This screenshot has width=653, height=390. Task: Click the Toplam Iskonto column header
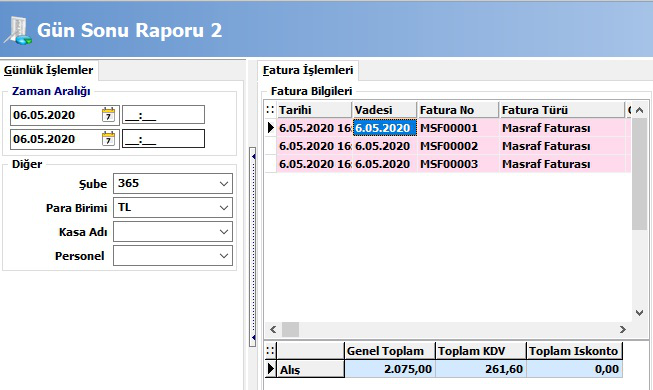[574, 351]
